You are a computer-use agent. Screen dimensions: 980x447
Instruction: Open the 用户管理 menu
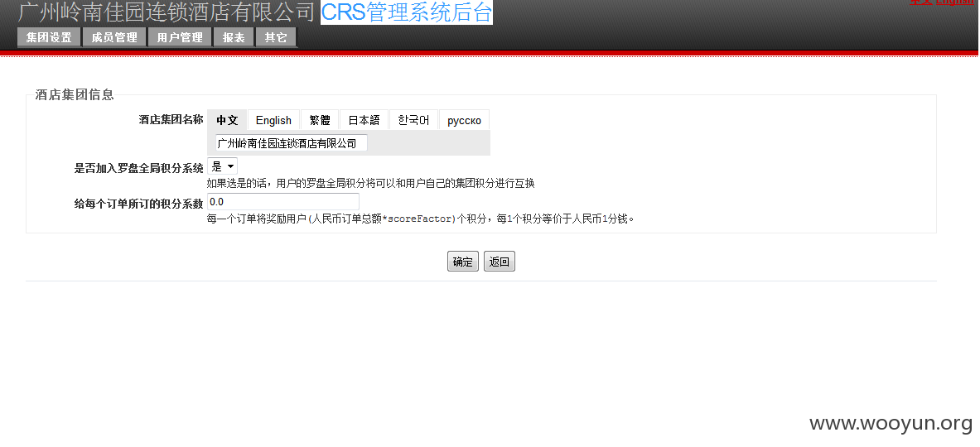pyautogui.click(x=180, y=37)
